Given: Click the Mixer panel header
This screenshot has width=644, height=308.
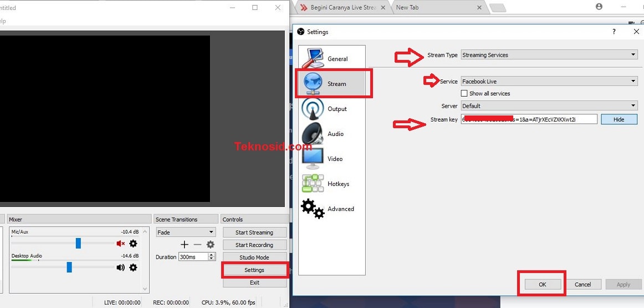Looking at the screenshot, I should (78, 219).
